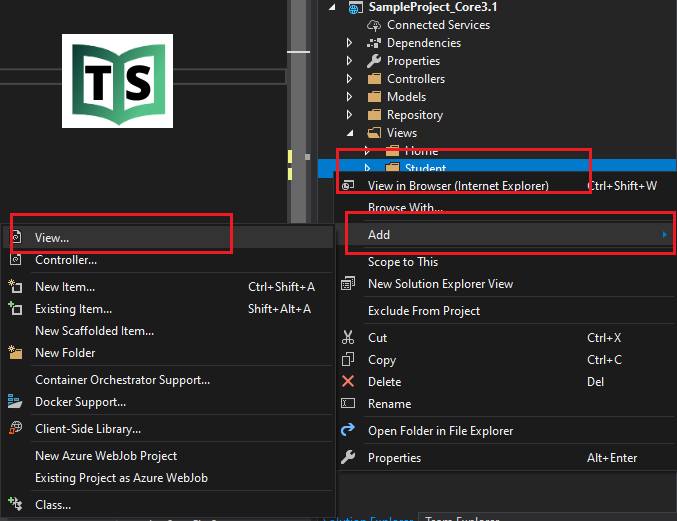Viewport: 677px width, 521px height.
Task: Expand the Dependencies tree node
Action: (x=349, y=43)
